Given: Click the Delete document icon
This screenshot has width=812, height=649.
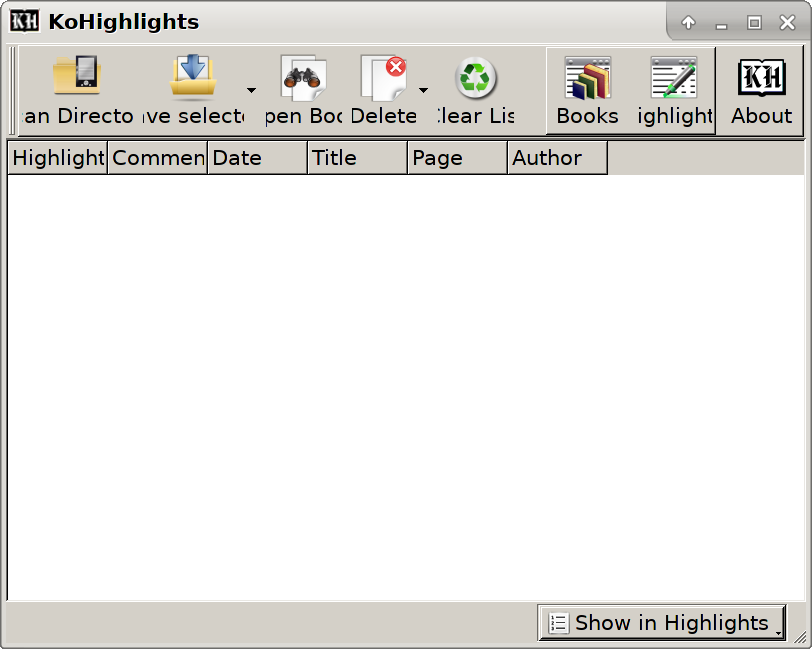Looking at the screenshot, I should click(383, 78).
